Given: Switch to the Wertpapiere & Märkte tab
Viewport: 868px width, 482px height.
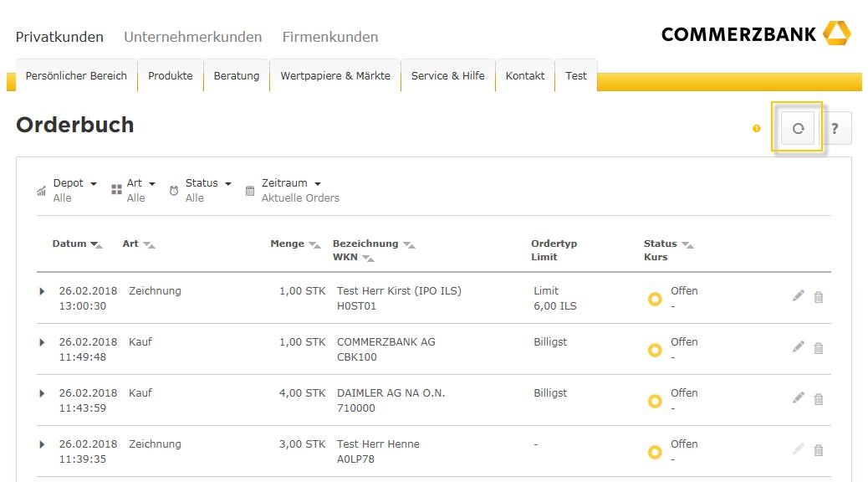Looking at the screenshot, I should (334, 75).
